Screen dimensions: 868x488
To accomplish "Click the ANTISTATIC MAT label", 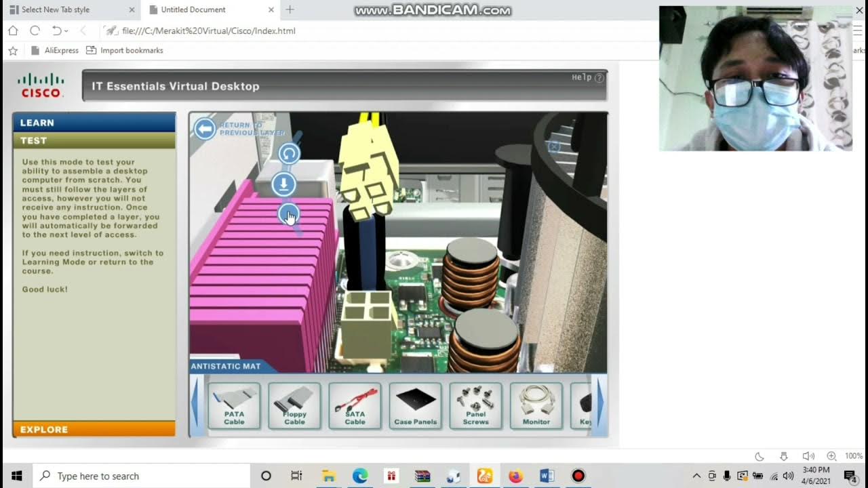I will [x=226, y=366].
